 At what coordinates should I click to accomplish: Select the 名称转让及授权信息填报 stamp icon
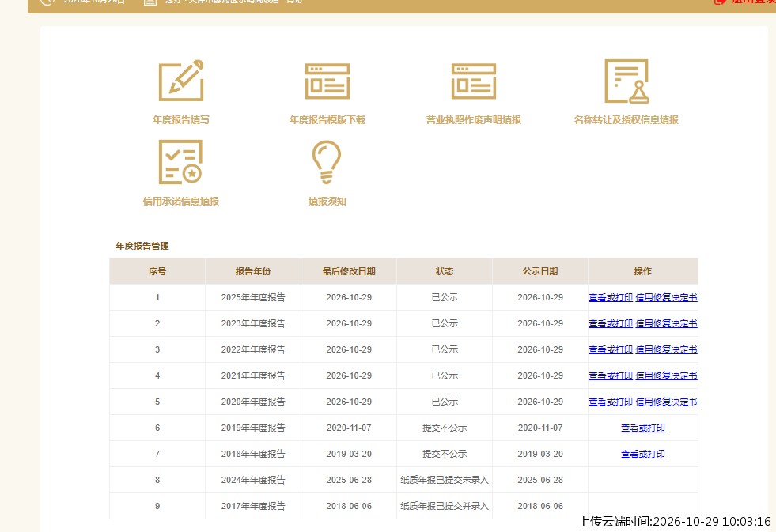(626, 81)
